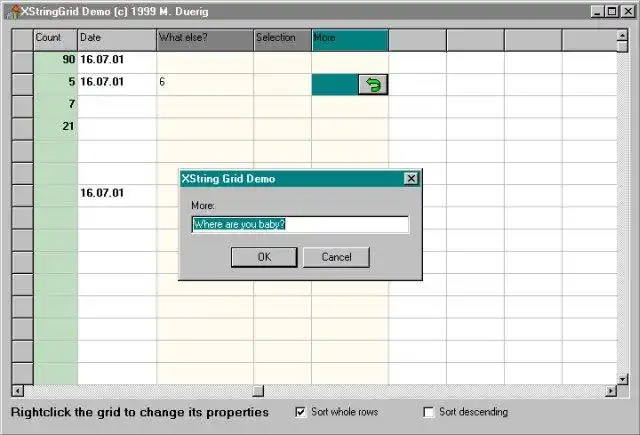This screenshot has height=435, width=640.
Task: Enable the Sort descending checkbox
Action: [x=429, y=412]
